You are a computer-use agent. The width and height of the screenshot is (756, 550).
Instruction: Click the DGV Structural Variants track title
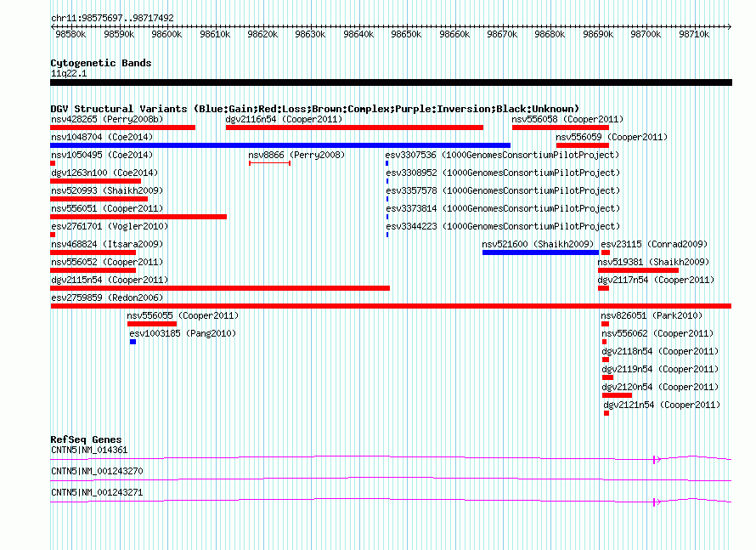(315, 109)
